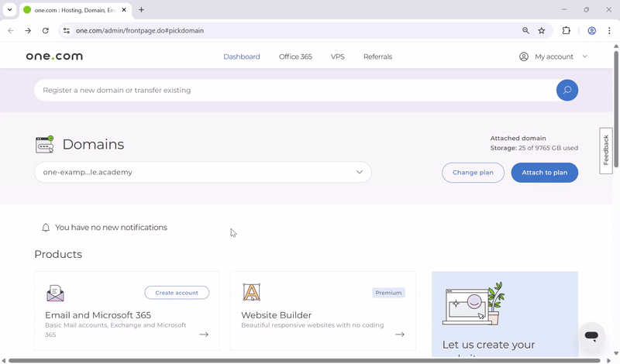The width and height of the screenshot is (620, 364).
Task: Go to the Office 365 menu item
Action: tap(295, 57)
